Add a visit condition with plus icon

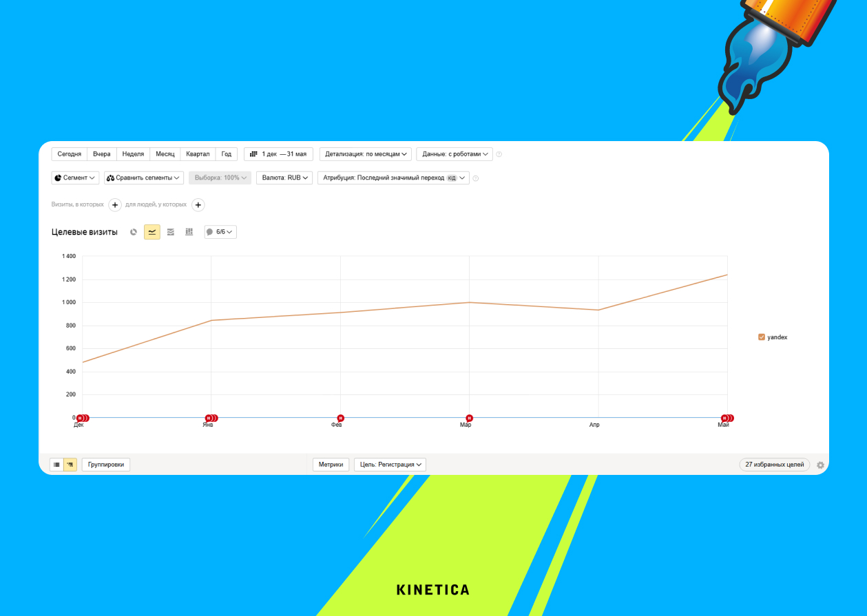pyautogui.click(x=115, y=204)
